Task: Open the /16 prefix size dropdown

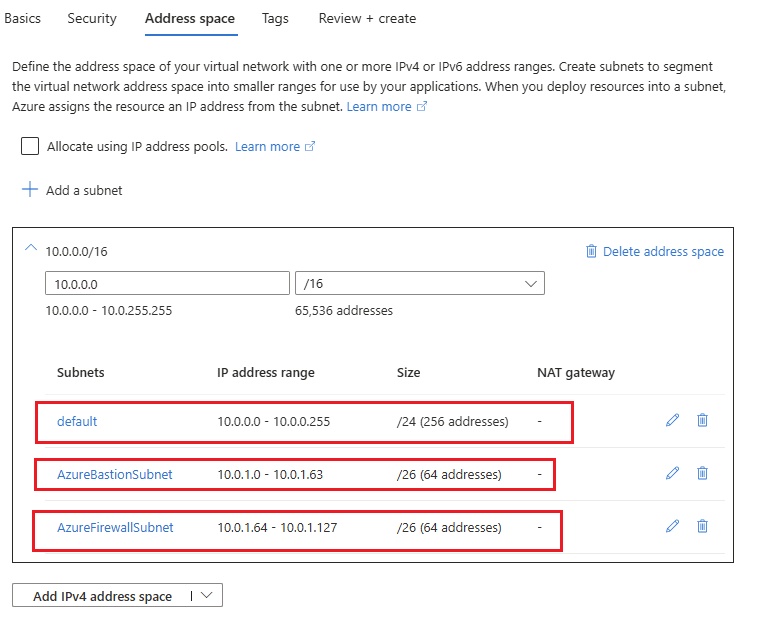Action: point(420,284)
